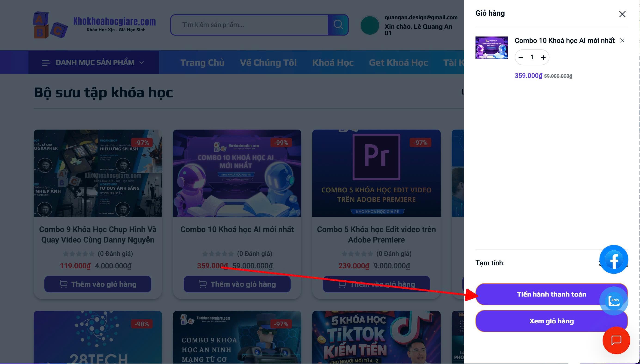This screenshot has height=364, width=640.
Task: Click the Giỏ hàng panel title
Action: click(x=490, y=13)
